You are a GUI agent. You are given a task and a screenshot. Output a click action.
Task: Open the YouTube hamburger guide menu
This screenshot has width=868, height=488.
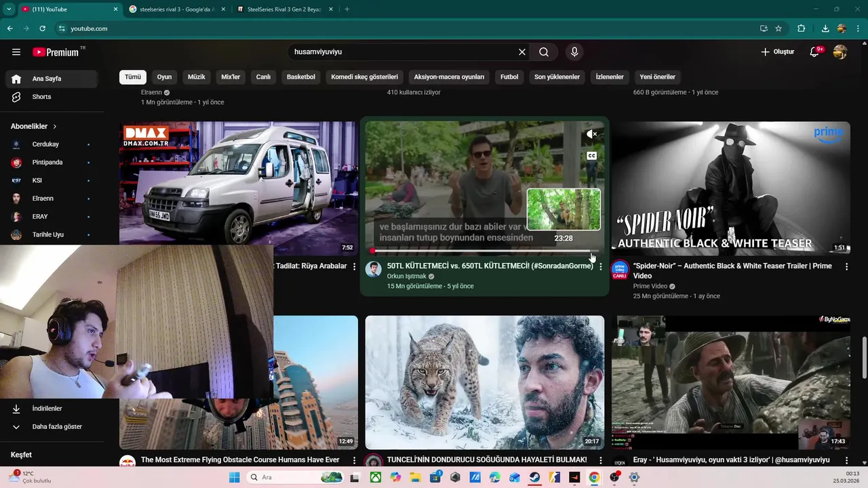pyautogui.click(x=16, y=52)
